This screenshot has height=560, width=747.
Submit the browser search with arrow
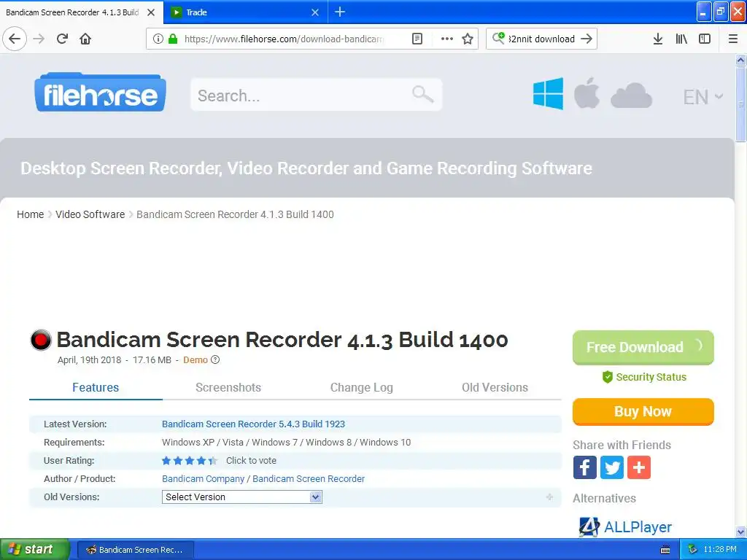[587, 39]
